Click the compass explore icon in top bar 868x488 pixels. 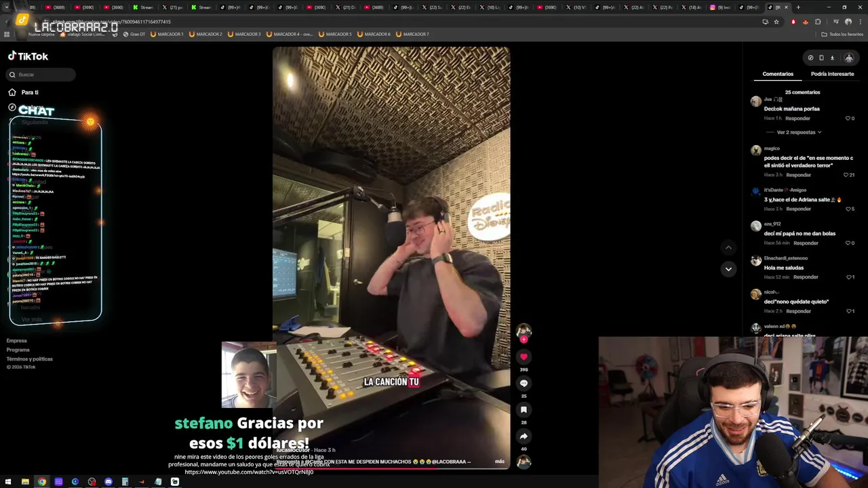810,58
